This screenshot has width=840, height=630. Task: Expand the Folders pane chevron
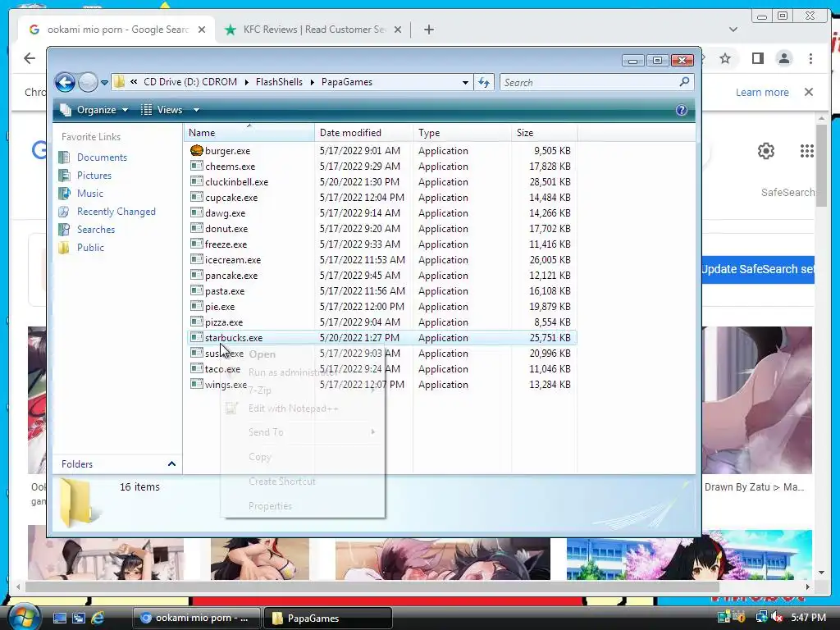[171, 464]
